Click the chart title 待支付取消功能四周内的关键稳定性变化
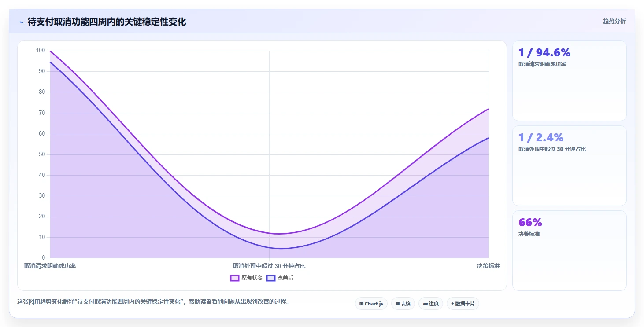This screenshot has width=644, height=327. pos(107,22)
